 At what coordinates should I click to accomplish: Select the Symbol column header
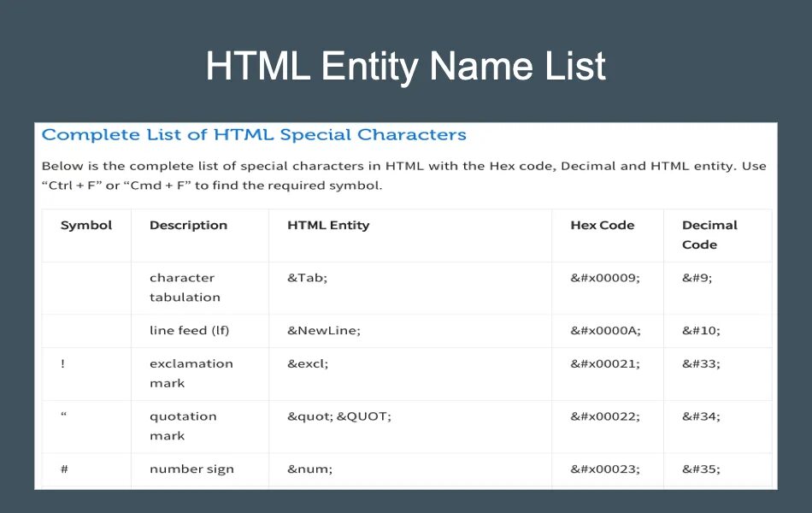pyautogui.click(x=86, y=226)
